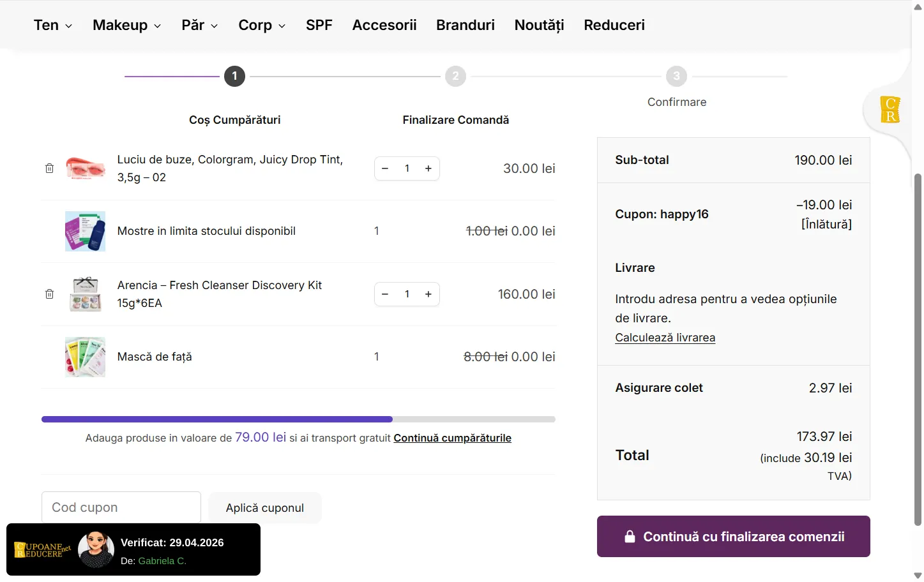Open the Reduceri menu item

pos(614,25)
